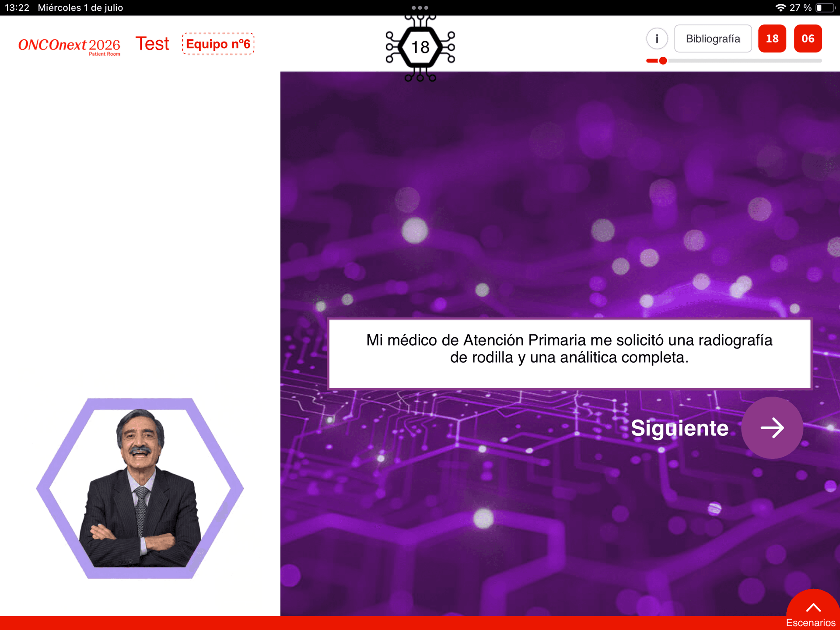This screenshot has height=630, width=840.
Task: Click the red 06 counter badge
Action: [808, 38]
